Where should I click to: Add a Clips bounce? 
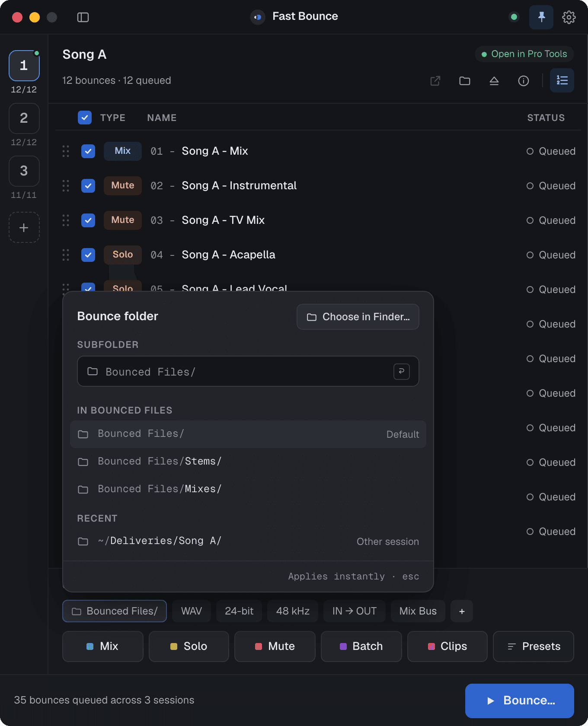coord(447,646)
